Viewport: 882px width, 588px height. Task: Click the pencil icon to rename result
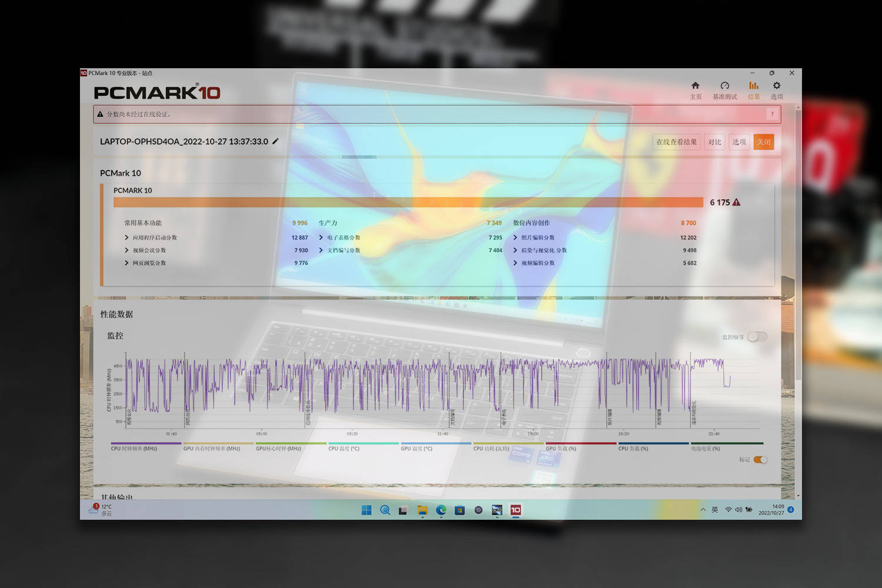point(275,141)
